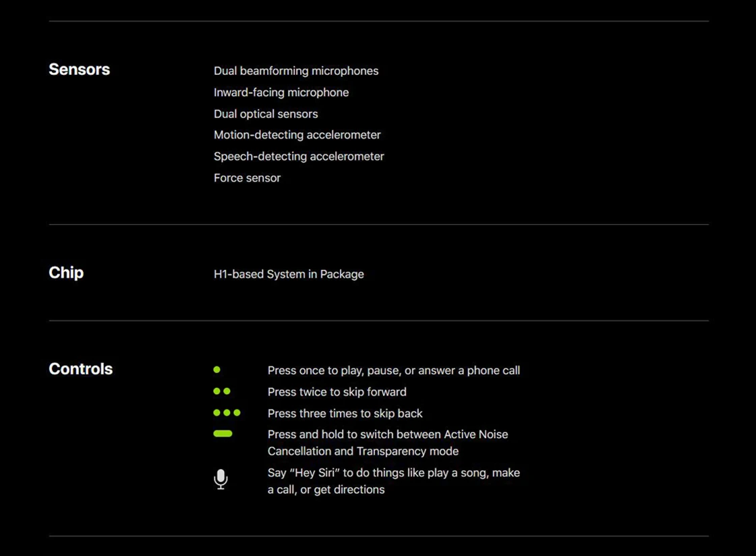Click the single green dot press-once icon

217,369
